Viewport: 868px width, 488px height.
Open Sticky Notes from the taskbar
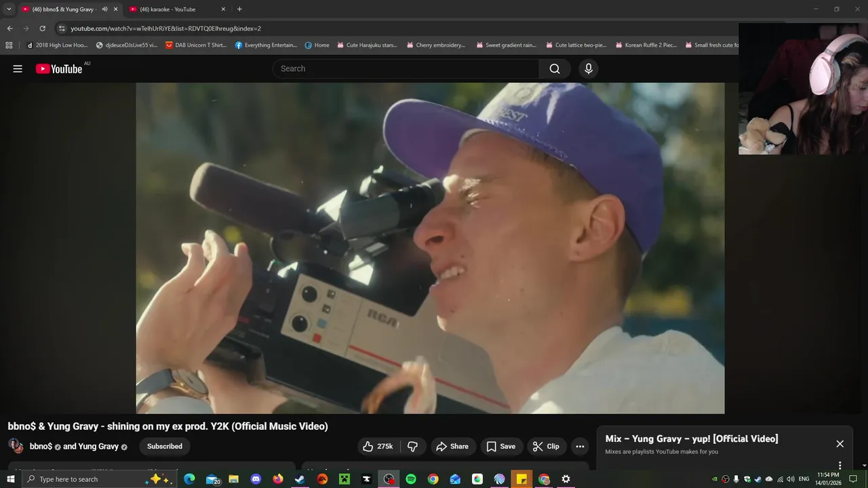pos(521,479)
